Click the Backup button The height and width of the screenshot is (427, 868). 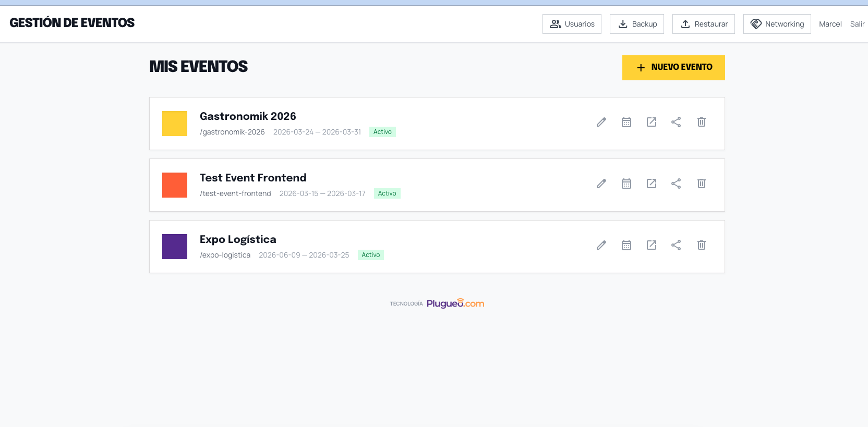(637, 24)
